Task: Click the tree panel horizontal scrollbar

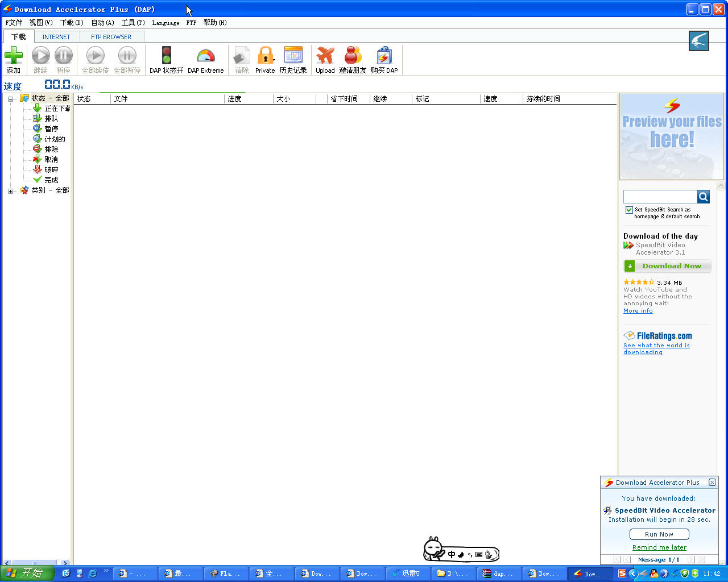Action: pyautogui.click(x=35, y=563)
